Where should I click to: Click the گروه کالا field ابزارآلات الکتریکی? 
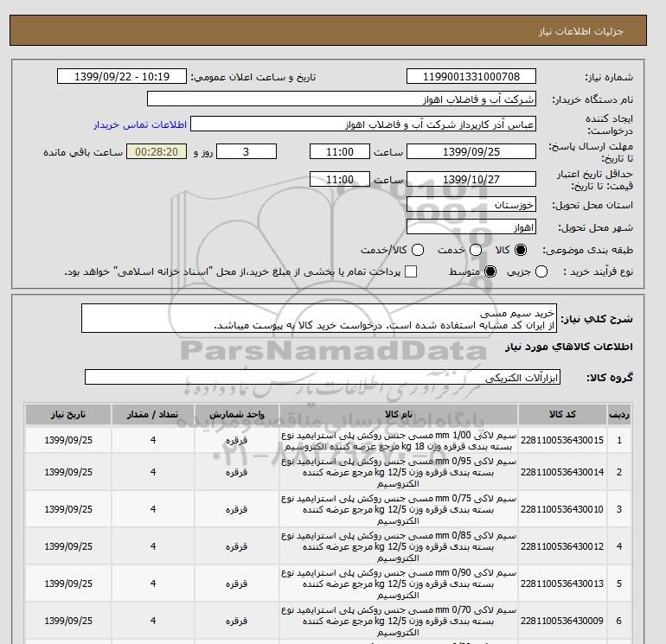pos(323,377)
